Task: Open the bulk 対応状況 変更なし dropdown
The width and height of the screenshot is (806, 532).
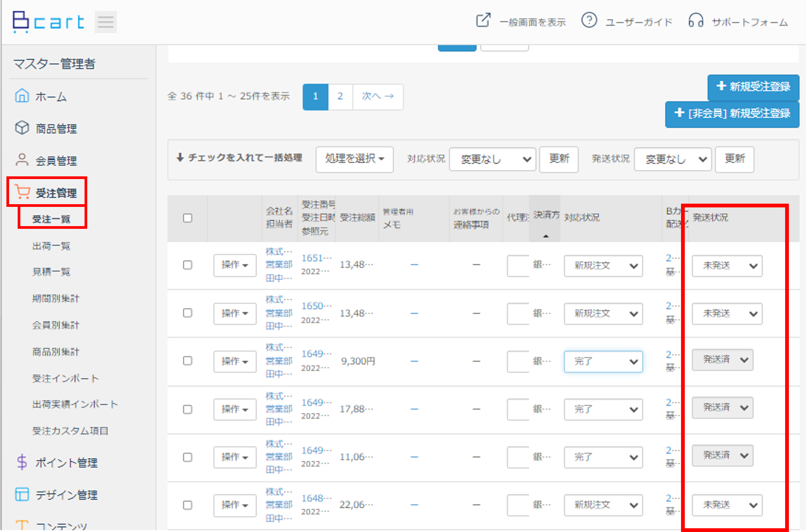Action: pos(492,159)
